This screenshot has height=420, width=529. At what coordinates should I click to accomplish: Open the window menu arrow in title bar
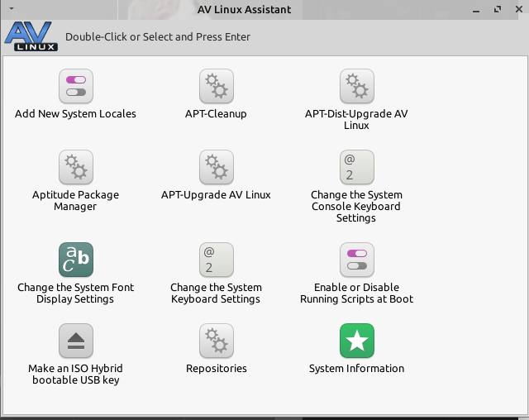[12, 8]
